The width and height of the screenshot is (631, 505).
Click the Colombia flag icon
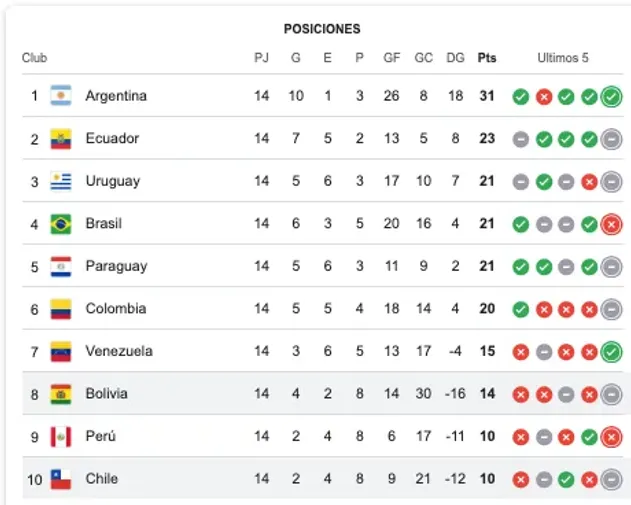pyautogui.click(x=61, y=309)
